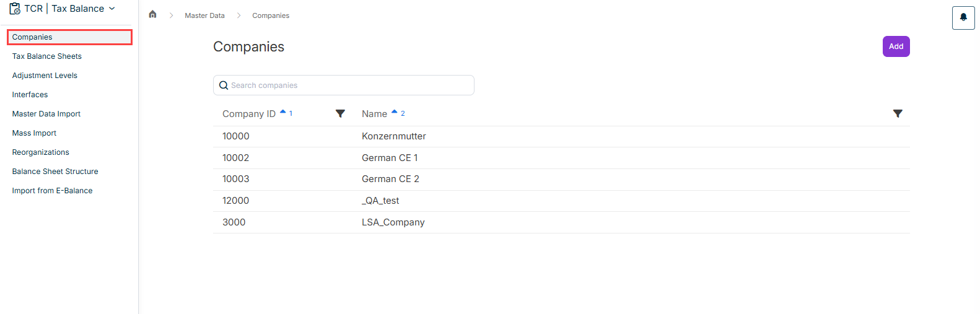Click the Master Data breadcrumb link

204,15
